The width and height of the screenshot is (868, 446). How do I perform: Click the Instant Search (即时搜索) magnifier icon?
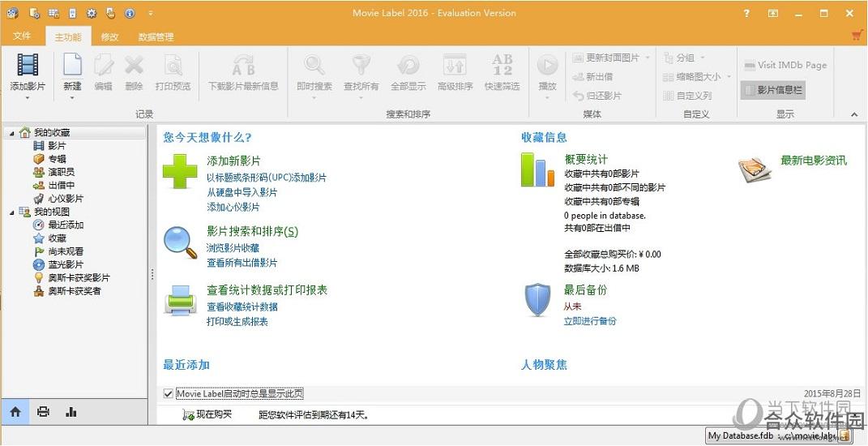tap(314, 64)
